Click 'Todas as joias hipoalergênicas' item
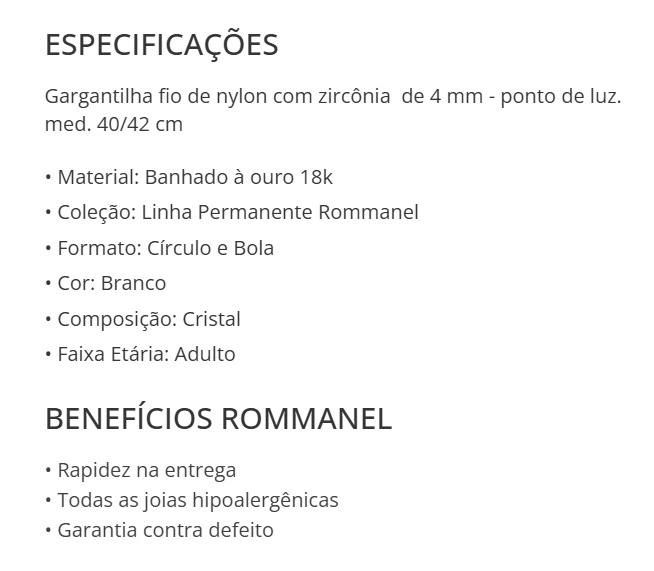The height and width of the screenshot is (571, 654). 197,500
